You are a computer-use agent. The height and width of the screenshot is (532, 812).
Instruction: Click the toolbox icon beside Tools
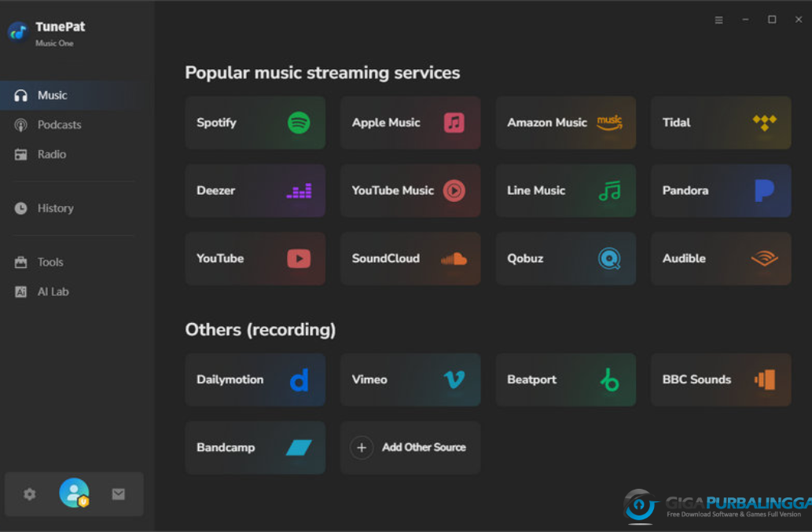20,262
